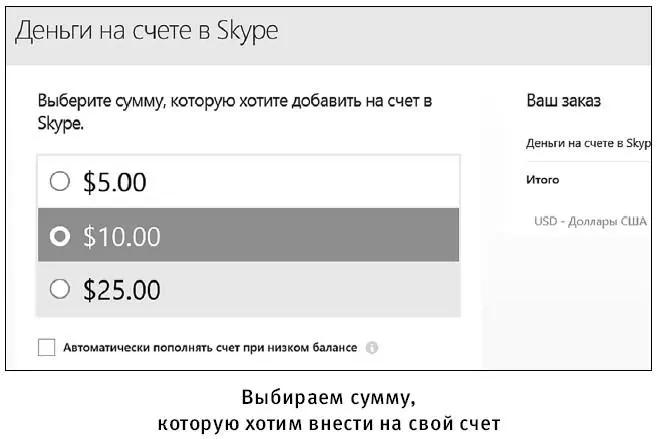Click the info icon beside the auto-refill label
The height and width of the screenshot is (439, 657).
(372, 348)
